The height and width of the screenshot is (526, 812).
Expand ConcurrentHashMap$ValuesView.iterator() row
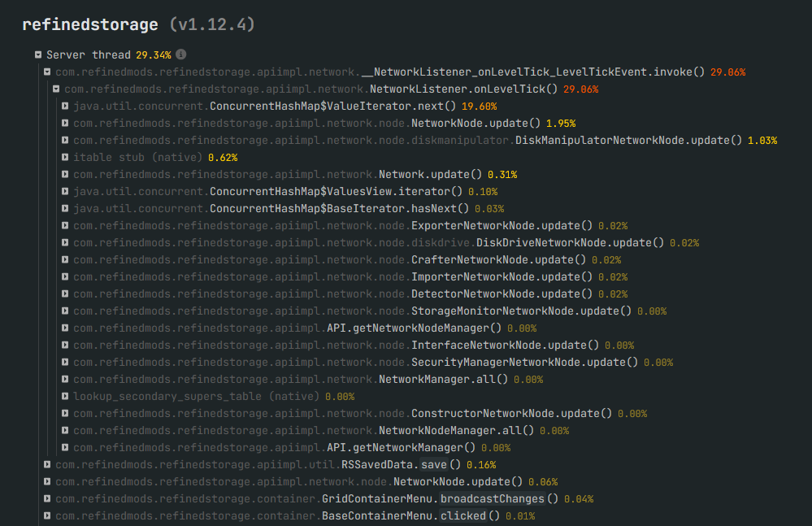pyautogui.click(x=65, y=192)
